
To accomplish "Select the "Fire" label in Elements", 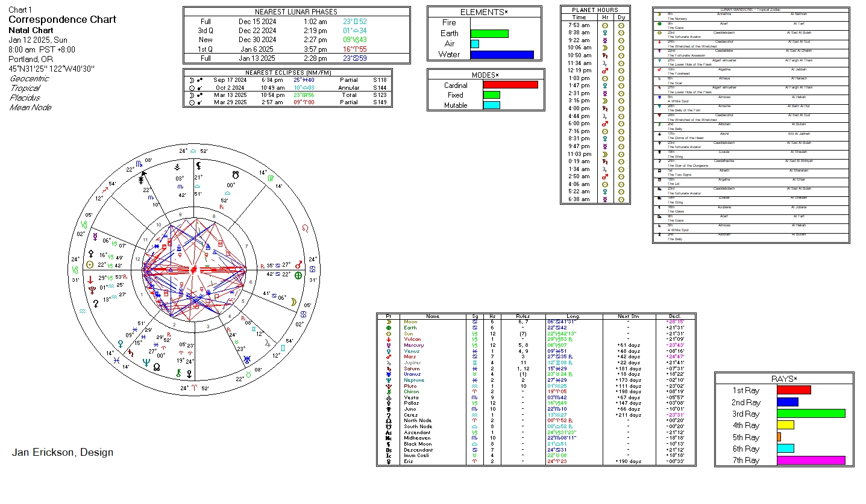I will tap(449, 23).
